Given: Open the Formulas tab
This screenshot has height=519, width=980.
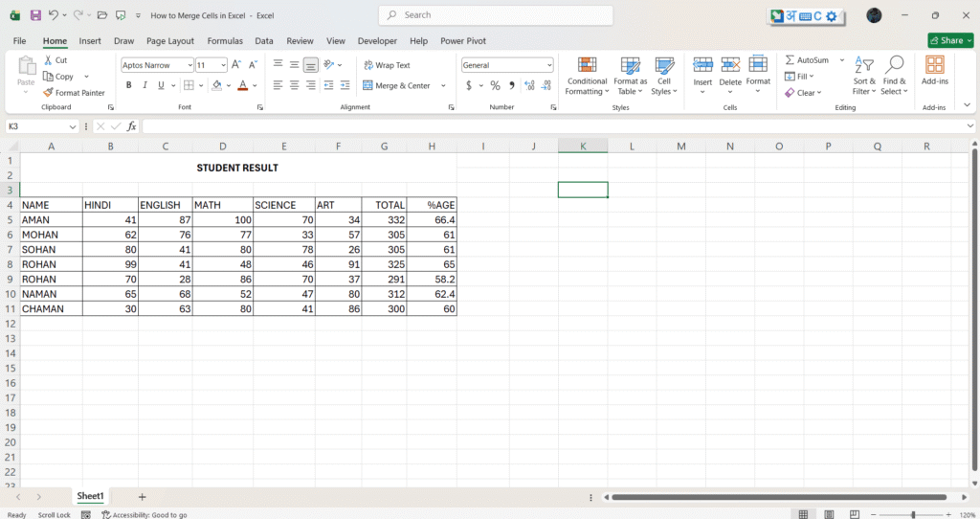Looking at the screenshot, I should coord(225,40).
